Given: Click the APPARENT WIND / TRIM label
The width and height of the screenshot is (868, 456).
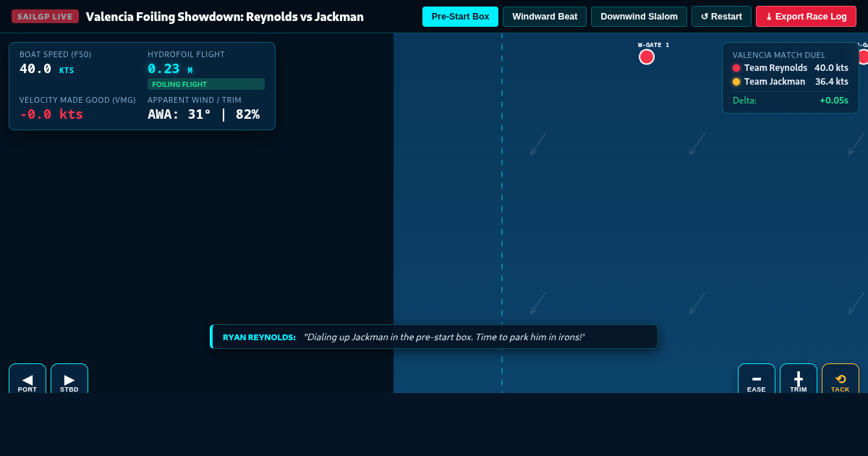Looking at the screenshot, I should tap(195, 100).
